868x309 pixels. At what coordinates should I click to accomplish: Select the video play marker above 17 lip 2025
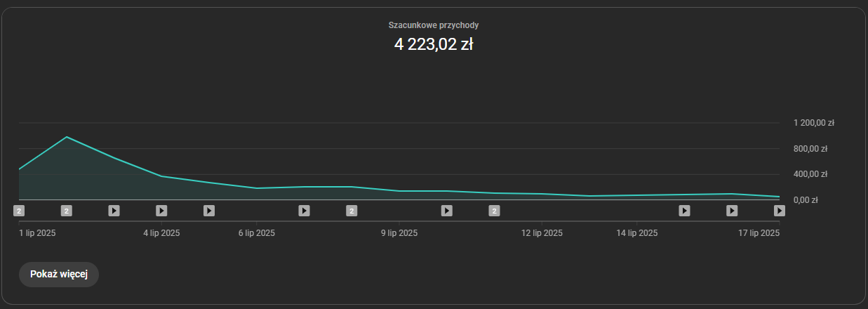(x=779, y=210)
